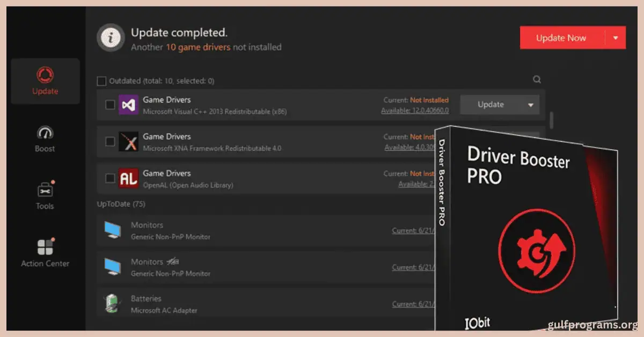Click the search magnifier icon
644x337 pixels.
point(537,79)
